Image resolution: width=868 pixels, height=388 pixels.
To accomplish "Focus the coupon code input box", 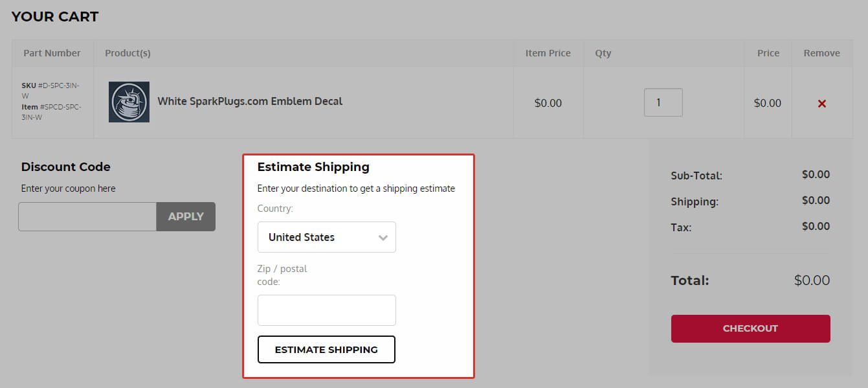I will pos(87,217).
